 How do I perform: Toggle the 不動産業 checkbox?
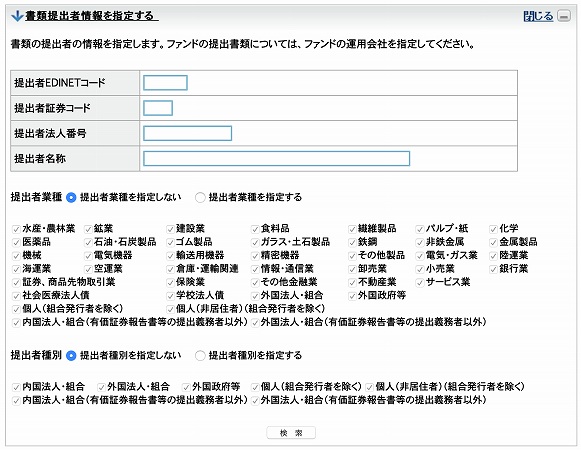[x=352, y=282]
